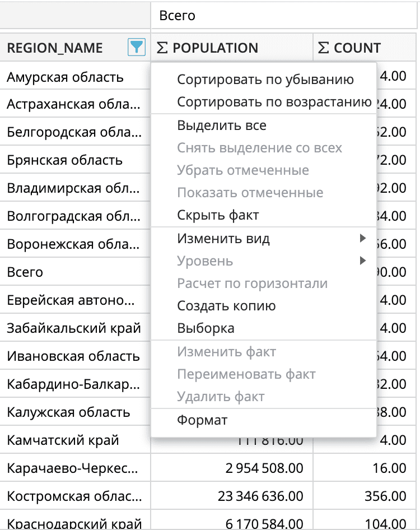The width and height of the screenshot is (420, 530).
Task: Click the Костромская область population cell 23 346 636.00
Action: 260,496
